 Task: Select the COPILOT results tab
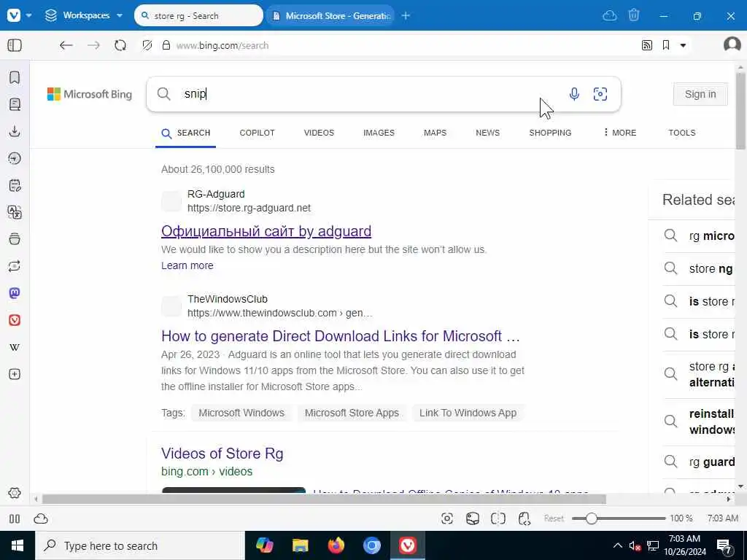(x=258, y=133)
